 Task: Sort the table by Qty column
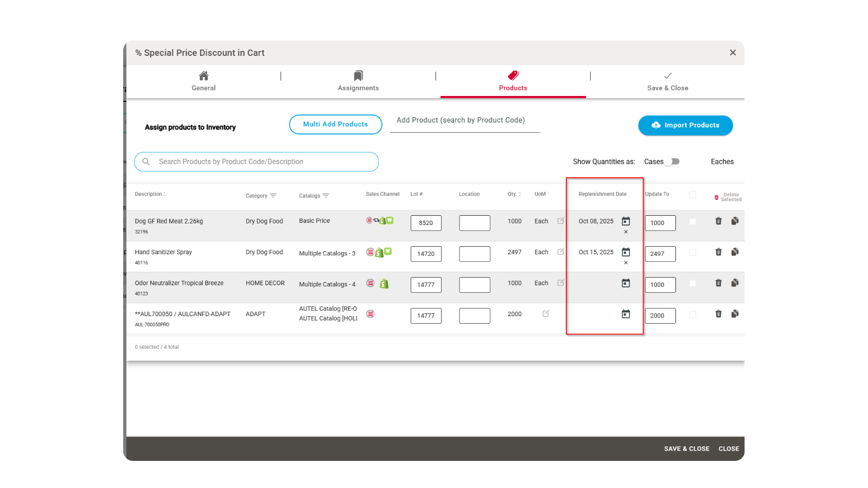[520, 194]
